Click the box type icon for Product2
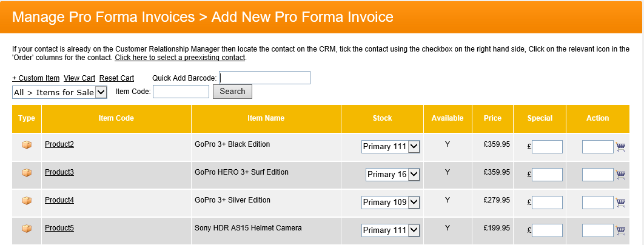Viewport: 644px width, 245px height. [x=27, y=145]
